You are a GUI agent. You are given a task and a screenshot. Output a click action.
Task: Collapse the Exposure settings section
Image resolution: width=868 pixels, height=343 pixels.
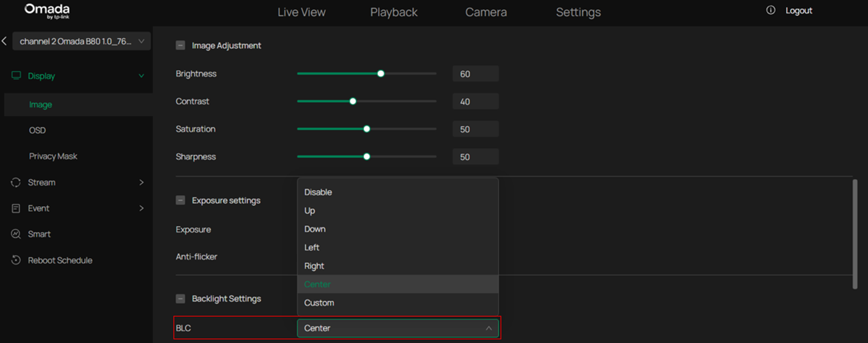click(x=181, y=200)
